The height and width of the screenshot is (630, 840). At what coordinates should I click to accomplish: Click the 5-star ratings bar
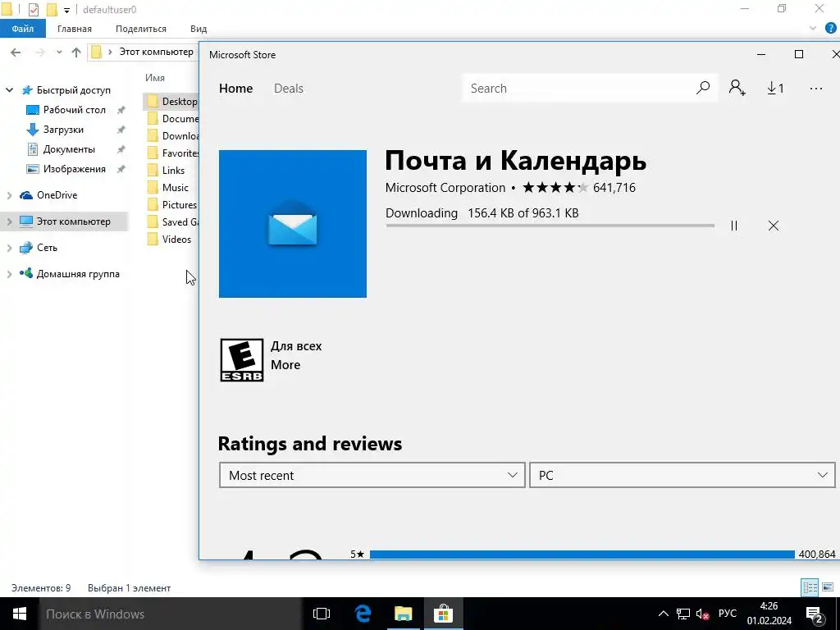pyautogui.click(x=582, y=555)
